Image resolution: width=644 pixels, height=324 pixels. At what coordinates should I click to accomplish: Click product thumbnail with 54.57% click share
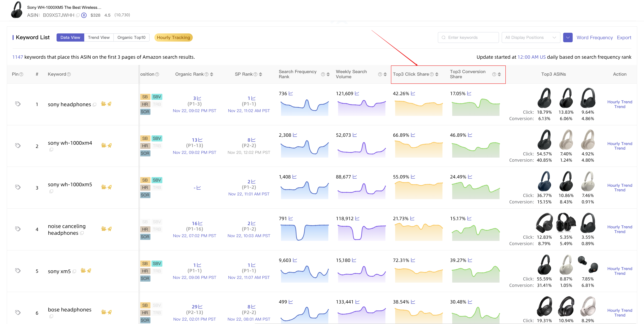tap(544, 140)
